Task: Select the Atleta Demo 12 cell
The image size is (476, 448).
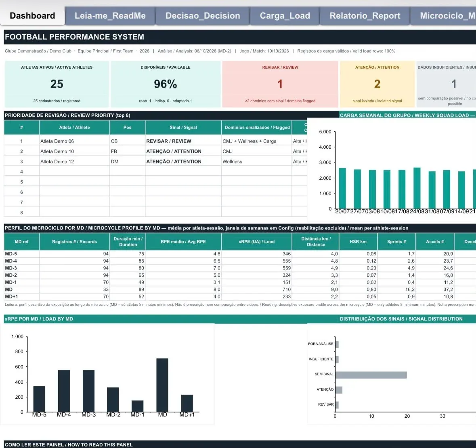Action: [x=74, y=162]
